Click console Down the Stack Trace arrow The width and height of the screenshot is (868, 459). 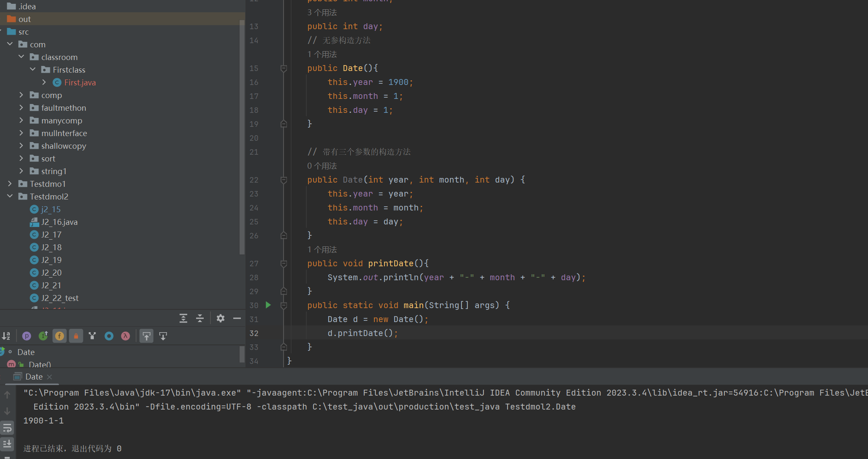coord(7,411)
